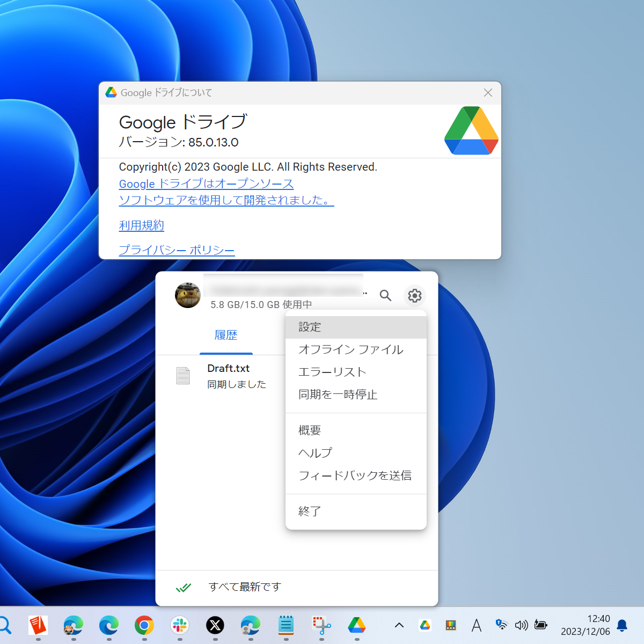644x644 pixels.
Task: Click the account profile avatar
Action: [x=187, y=295]
